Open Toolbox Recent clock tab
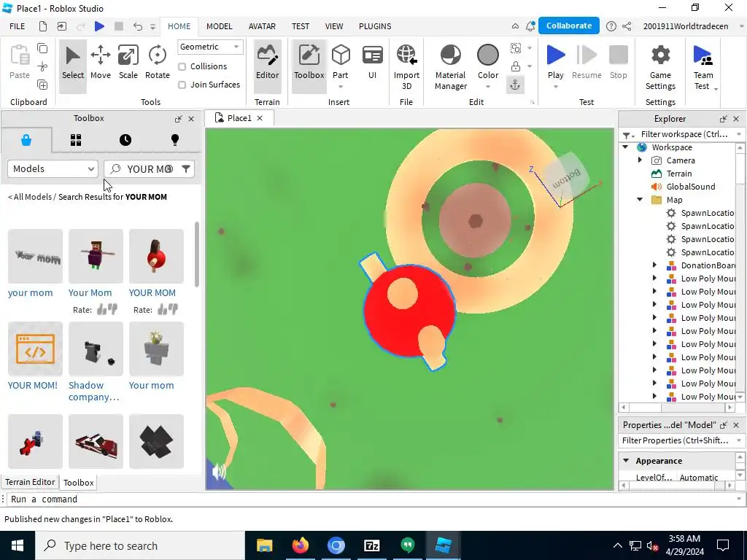The height and width of the screenshot is (560, 747). (x=125, y=140)
